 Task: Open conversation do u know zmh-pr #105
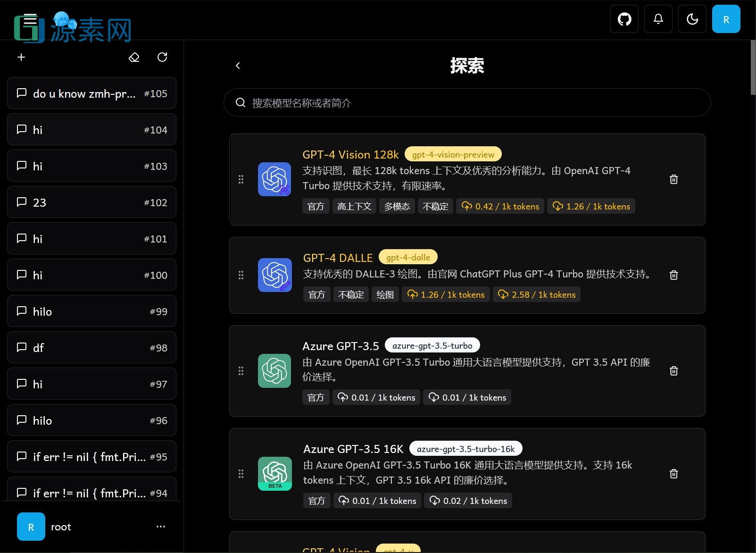91,93
